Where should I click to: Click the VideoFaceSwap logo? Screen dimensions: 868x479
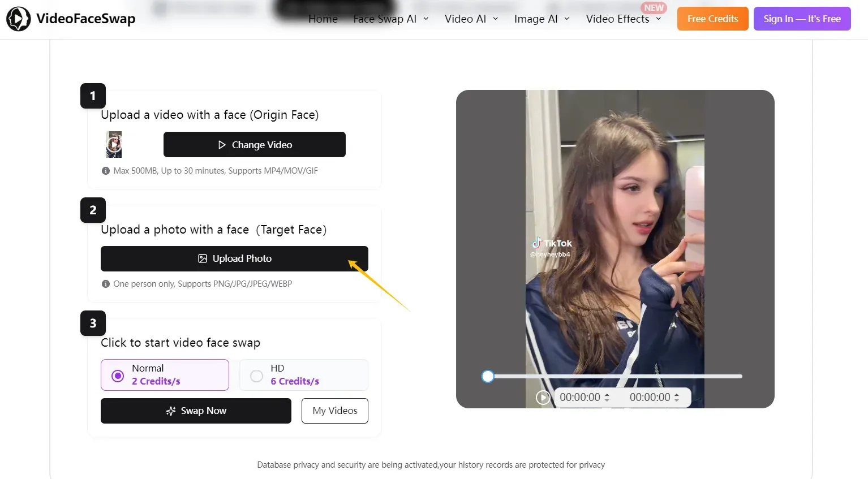pos(70,18)
